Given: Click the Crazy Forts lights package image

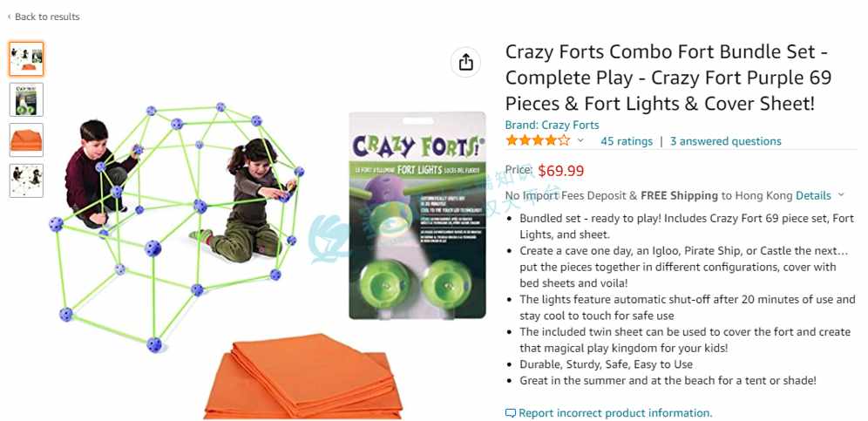Looking at the screenshot, I should [417, 215].
